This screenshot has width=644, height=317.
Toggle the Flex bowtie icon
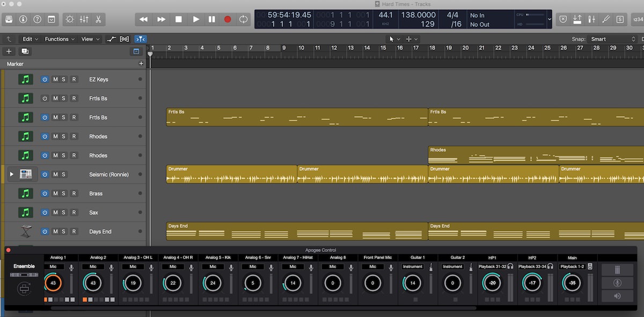click(125, 39)
